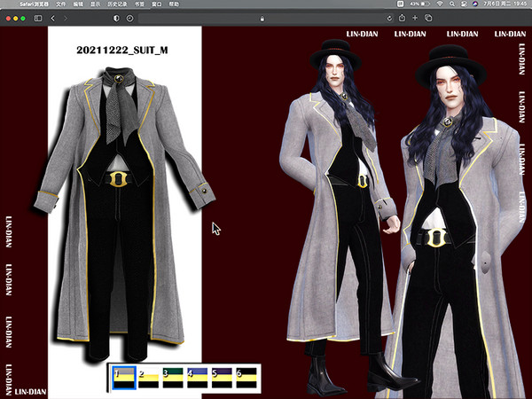Open the Wi-Fi status menu
Viewport: 532px width, 399px height.
tap(440, 4)
